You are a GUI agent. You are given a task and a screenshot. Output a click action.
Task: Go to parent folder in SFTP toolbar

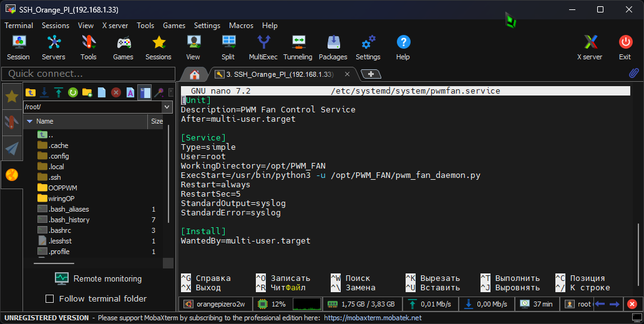[31, 93]
